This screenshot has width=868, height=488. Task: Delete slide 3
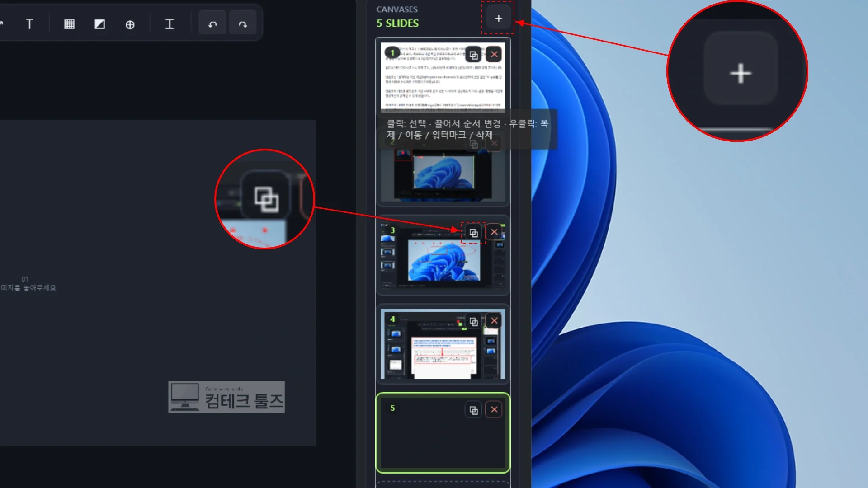point(494,232)
